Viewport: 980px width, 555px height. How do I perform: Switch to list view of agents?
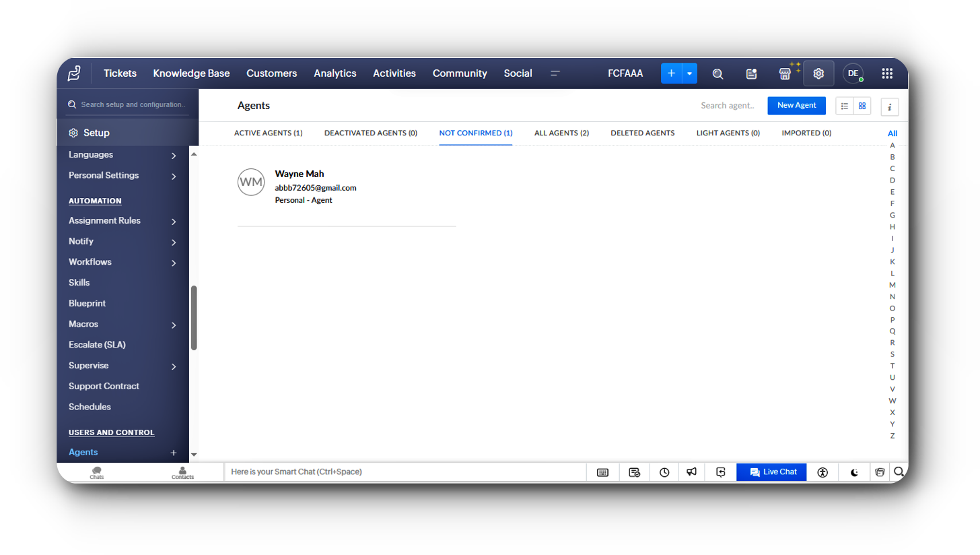[x=845, y=106]
